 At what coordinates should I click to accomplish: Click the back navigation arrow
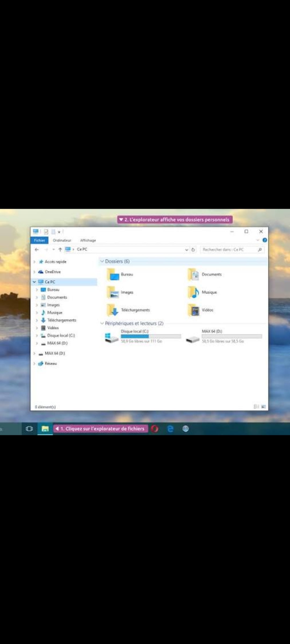tap(37, 250)
